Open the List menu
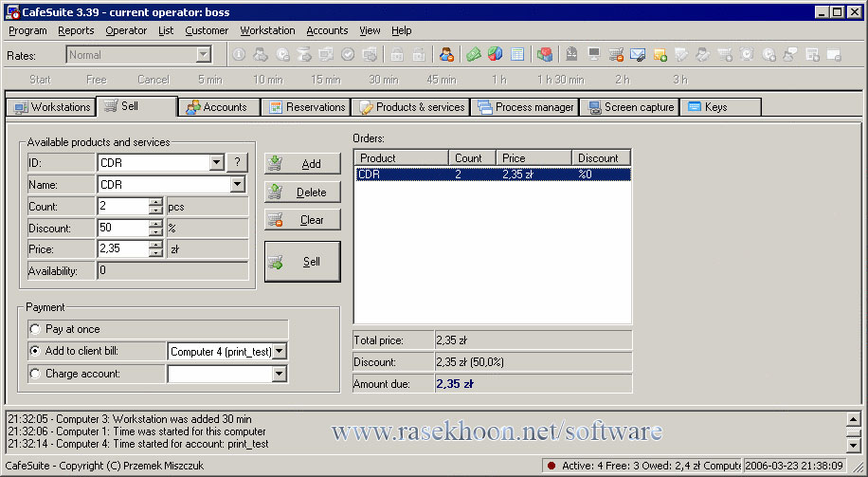868x477 pixels. (x=166, y=31)
